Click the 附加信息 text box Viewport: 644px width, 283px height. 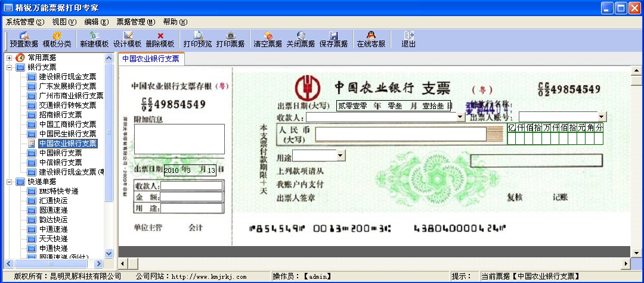pos(179,139)
